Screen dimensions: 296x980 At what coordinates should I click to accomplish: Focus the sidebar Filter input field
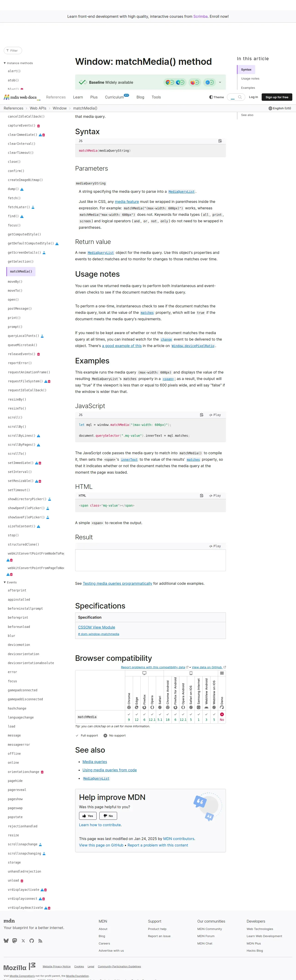(13, 50)
